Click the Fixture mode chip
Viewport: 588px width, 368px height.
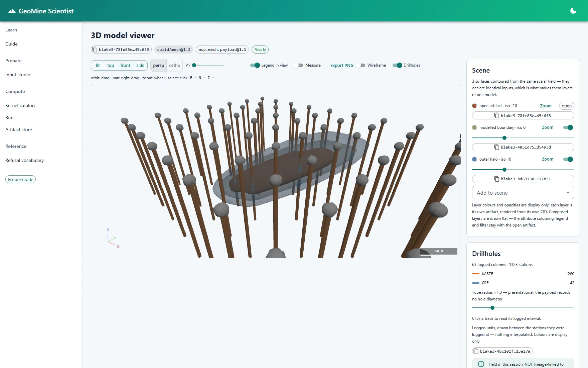(21, 179)
